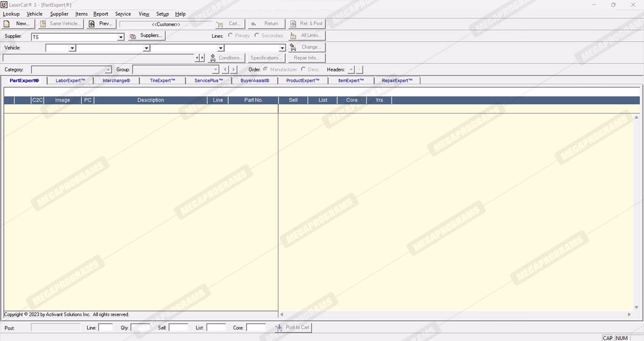The width and height of the screenshot is (644, 341).
Task: Select the Primary lines radio button
Action: tap(231, 35)
